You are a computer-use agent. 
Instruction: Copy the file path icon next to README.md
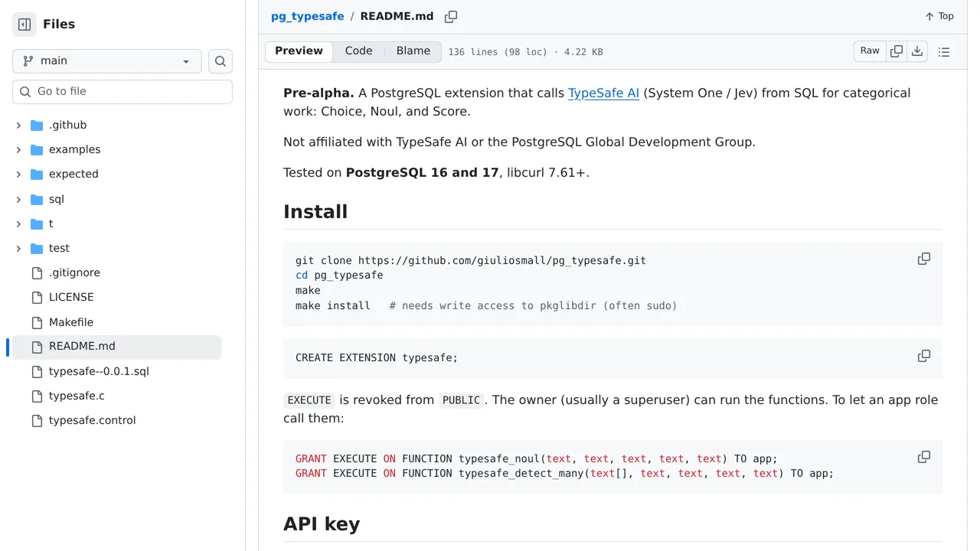coord(451,16)
